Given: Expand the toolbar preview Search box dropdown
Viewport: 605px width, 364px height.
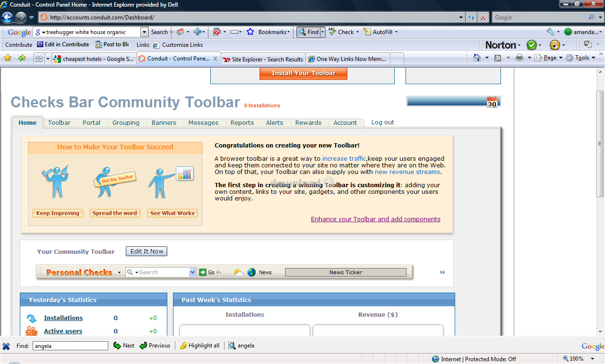Looking at the screenshot, I should [192, 272].
